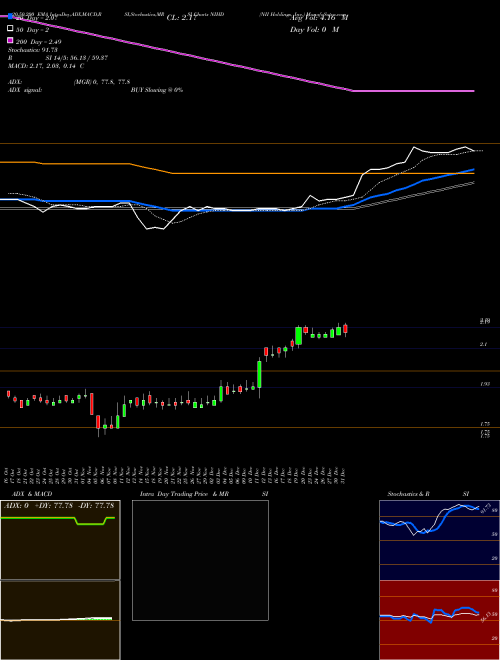Click the magenta 200 Day legend square
Screen dimensions: 500x660
point(10,40)
